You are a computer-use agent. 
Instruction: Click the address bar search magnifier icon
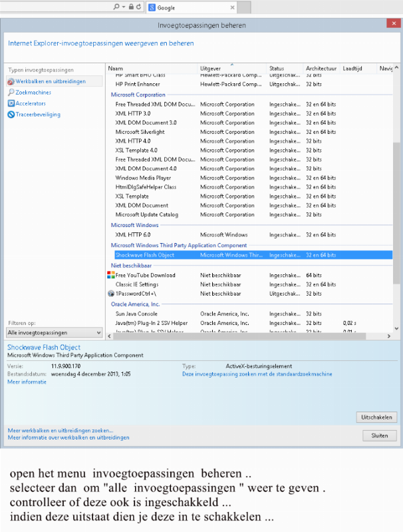click(x=116, y=7)
